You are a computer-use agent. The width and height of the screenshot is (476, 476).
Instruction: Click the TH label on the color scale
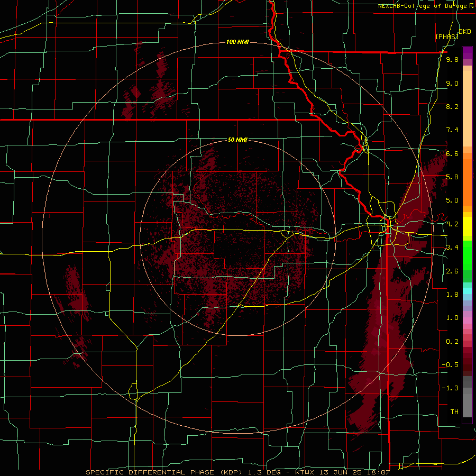pos(454,412)
